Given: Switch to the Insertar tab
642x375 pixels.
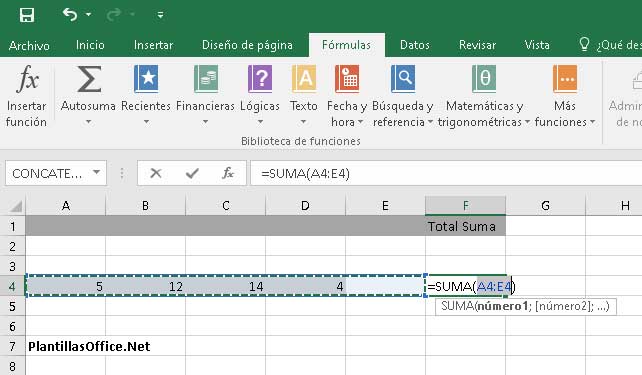Looking at the screenshot, I should click(x=154, y=45).
